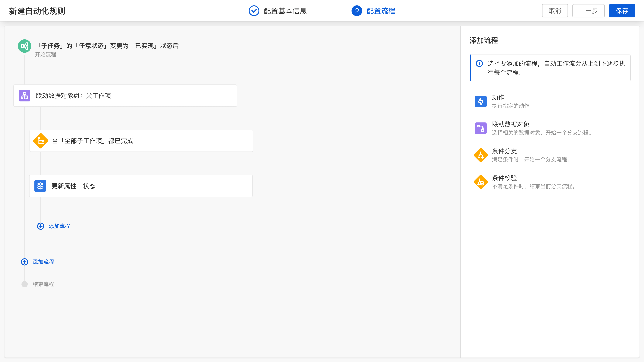Click the description 不满足条件时，结束当前分支流程。
Screen dimensions: 644x362
tap(535, 186)
